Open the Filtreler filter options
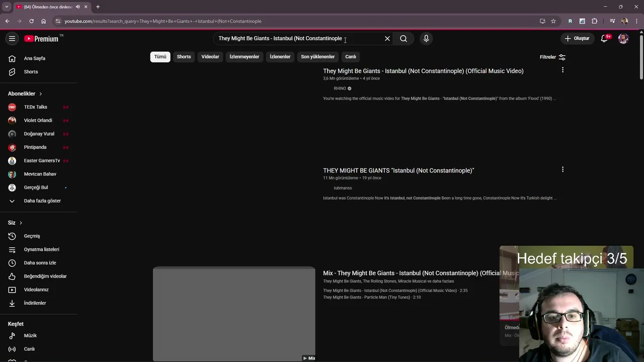This screenshot has width=644, height=362. point(552,57)
